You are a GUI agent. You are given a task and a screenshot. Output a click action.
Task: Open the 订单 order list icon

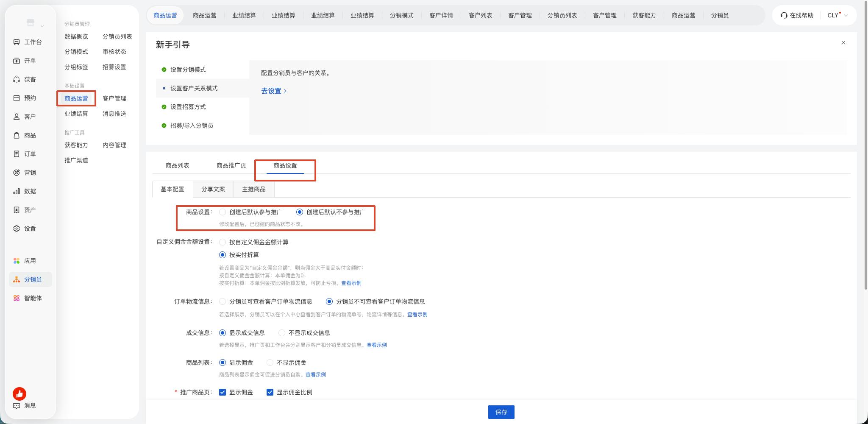[17, 154]
